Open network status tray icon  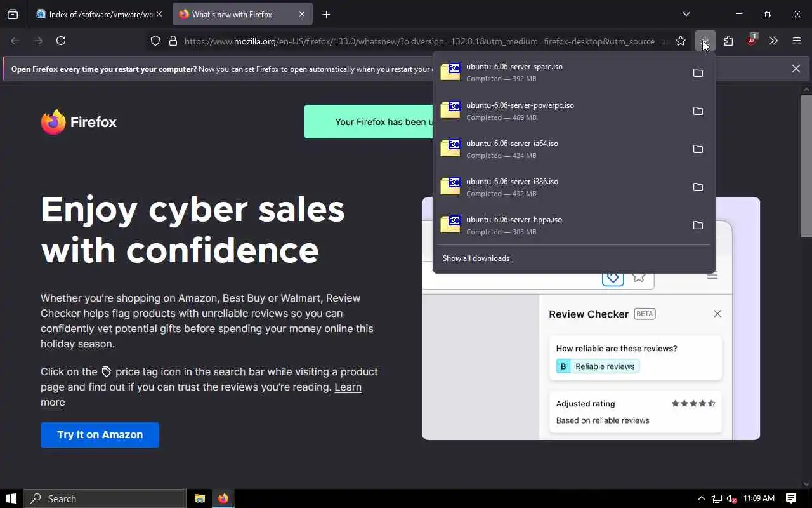(716, 498)
